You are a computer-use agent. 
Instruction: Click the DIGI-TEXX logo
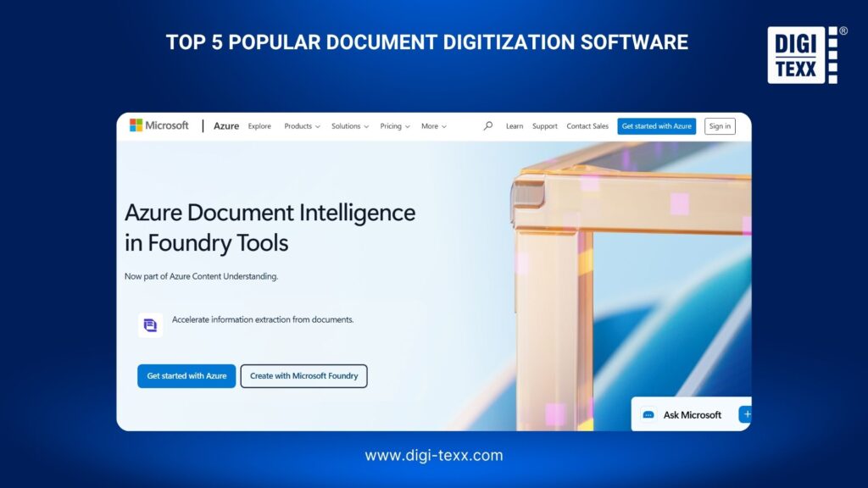pos(806,55)
